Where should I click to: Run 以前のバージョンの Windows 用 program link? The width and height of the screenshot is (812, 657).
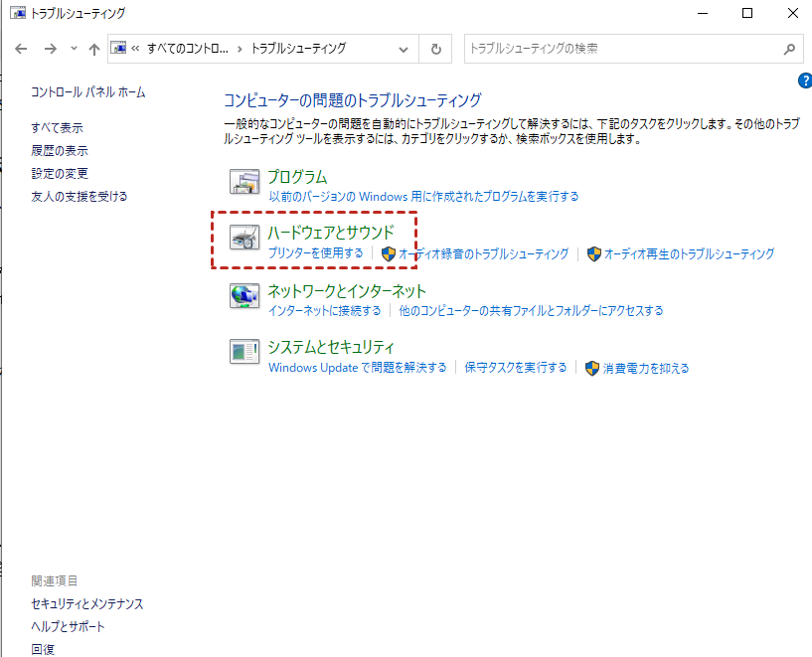tap(423, 196)
